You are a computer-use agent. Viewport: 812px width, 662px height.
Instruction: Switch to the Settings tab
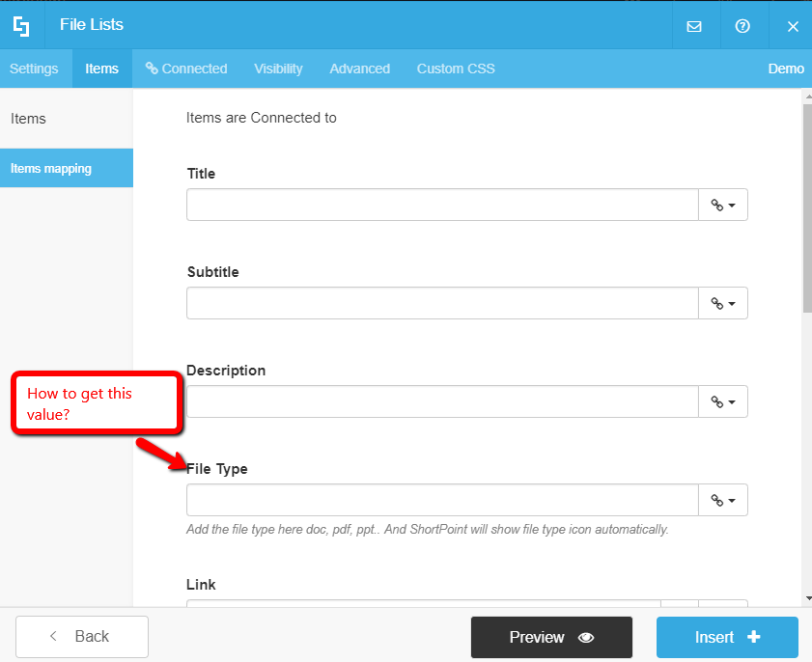coord(35,69)
